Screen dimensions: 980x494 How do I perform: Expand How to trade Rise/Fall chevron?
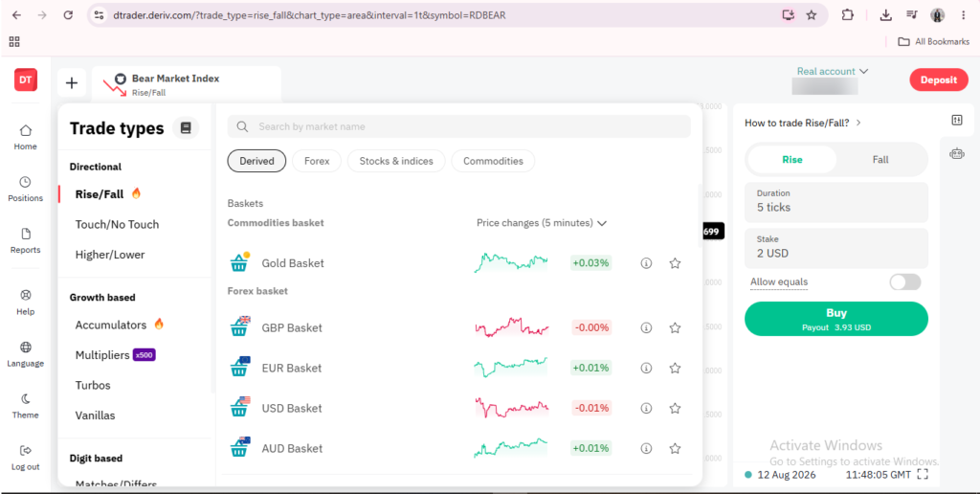[x=858, y=123]
